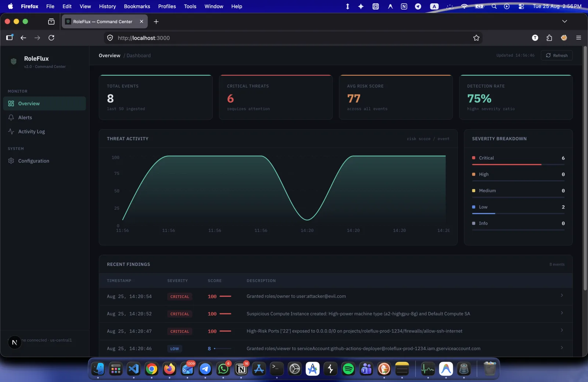This screenshot has height=382, width=588.
Task: Select the Detection Rate card
Action: [x=516, y=97]
